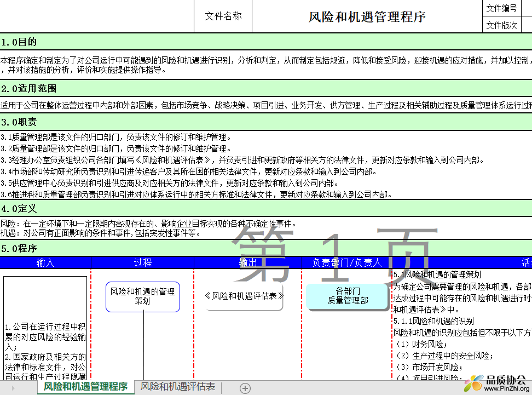
Task: Select the 输入 column header
Action: click(45, 262)
